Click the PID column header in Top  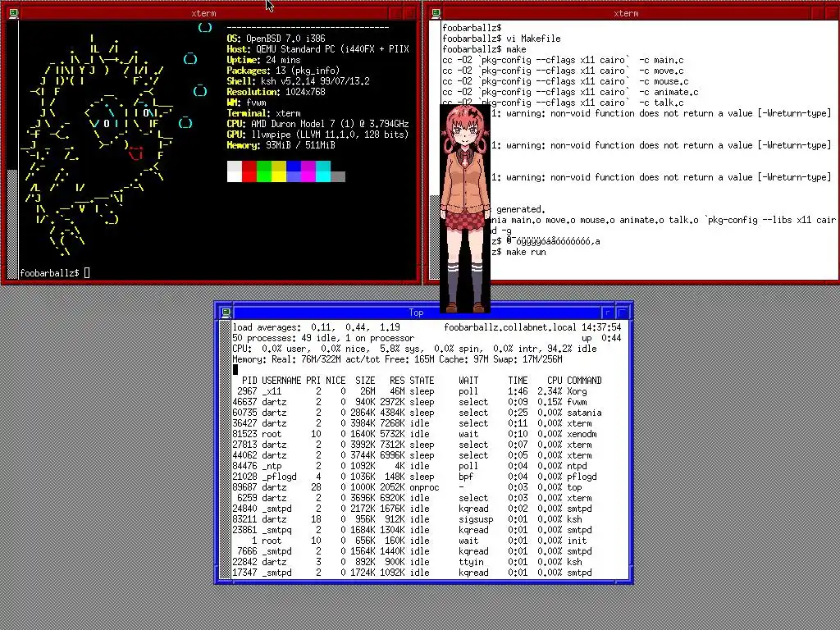pyautogui.click(x=249, y=381)
